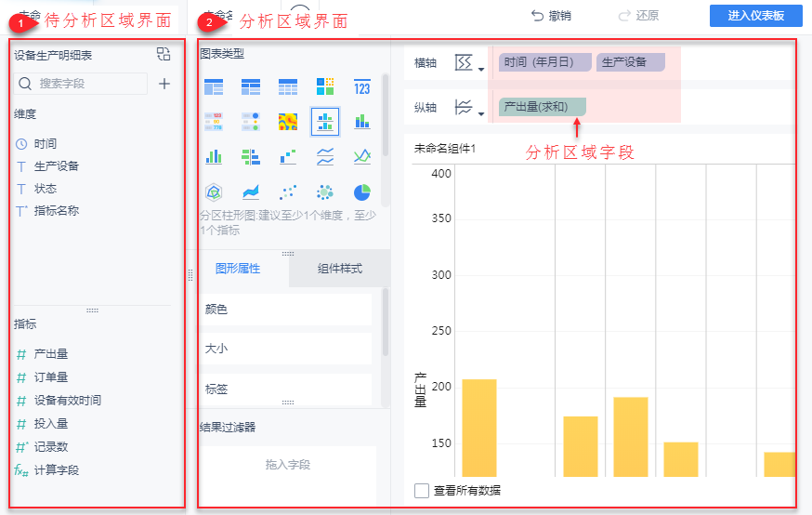Select the scatter plot chart type

pyautogui.click(x=288, y=192)
